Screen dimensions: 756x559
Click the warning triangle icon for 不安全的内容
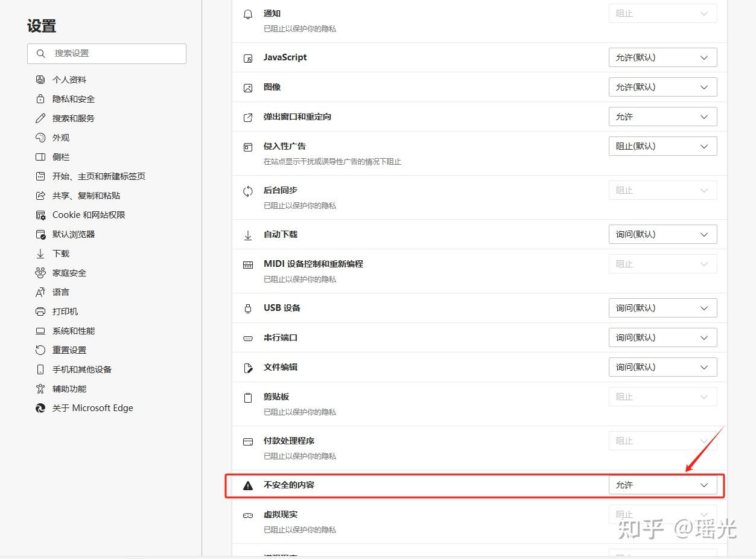pos(248,485)
